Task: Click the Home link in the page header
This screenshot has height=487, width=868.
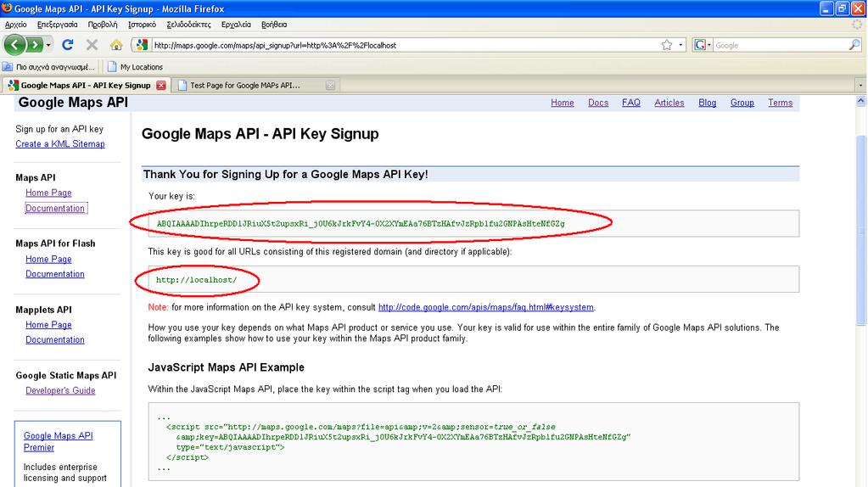Action: (562, 103)
